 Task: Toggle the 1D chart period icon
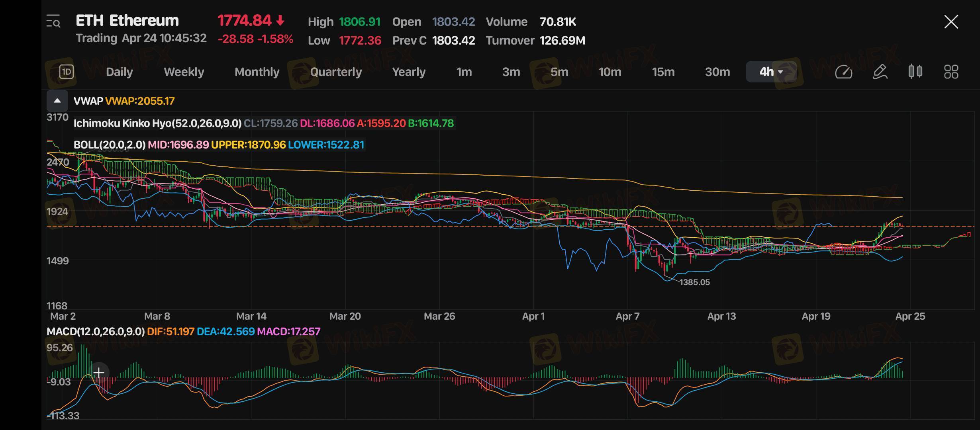[67, 72]
